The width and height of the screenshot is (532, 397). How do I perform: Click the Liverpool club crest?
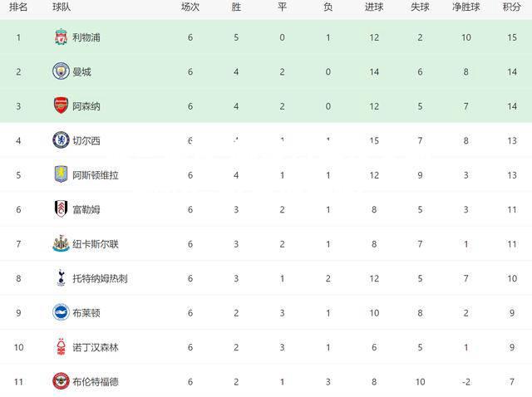click(x=61, y=37)
